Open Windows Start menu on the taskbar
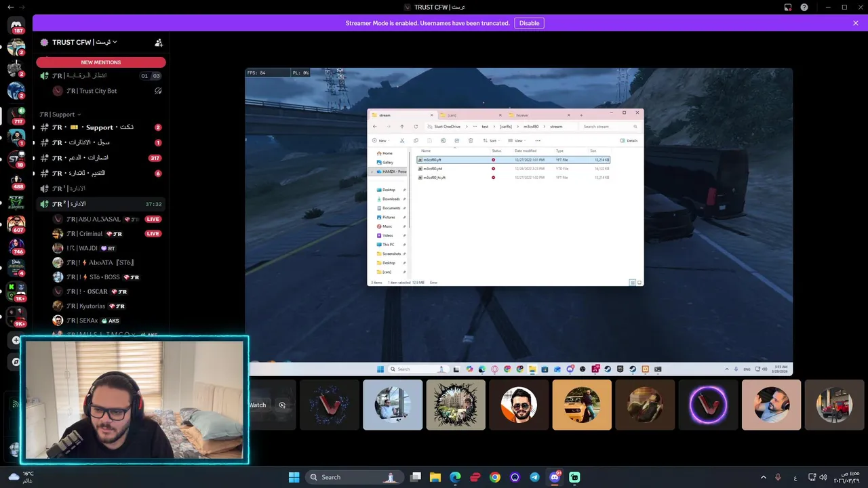 coord(294,477)
